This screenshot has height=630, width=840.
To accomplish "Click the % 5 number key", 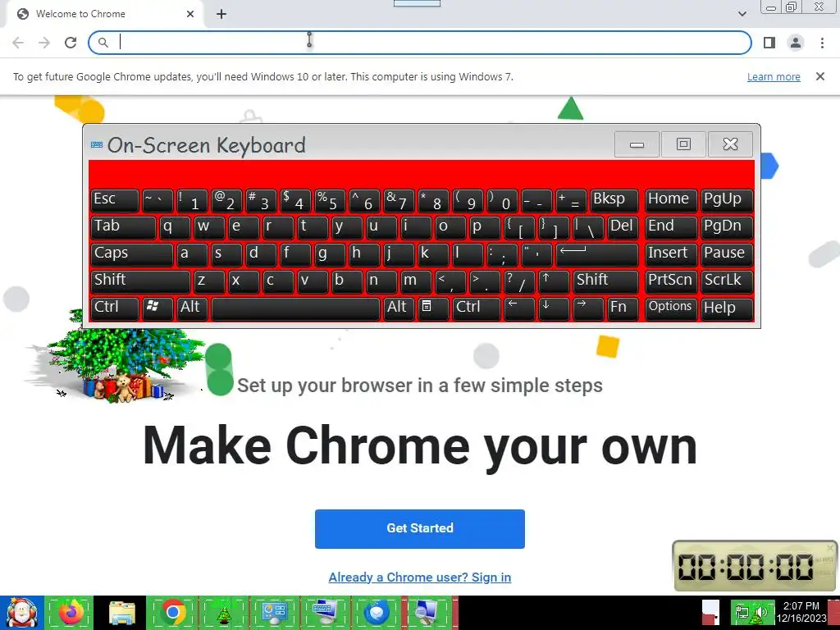I will tap(330, 200).
